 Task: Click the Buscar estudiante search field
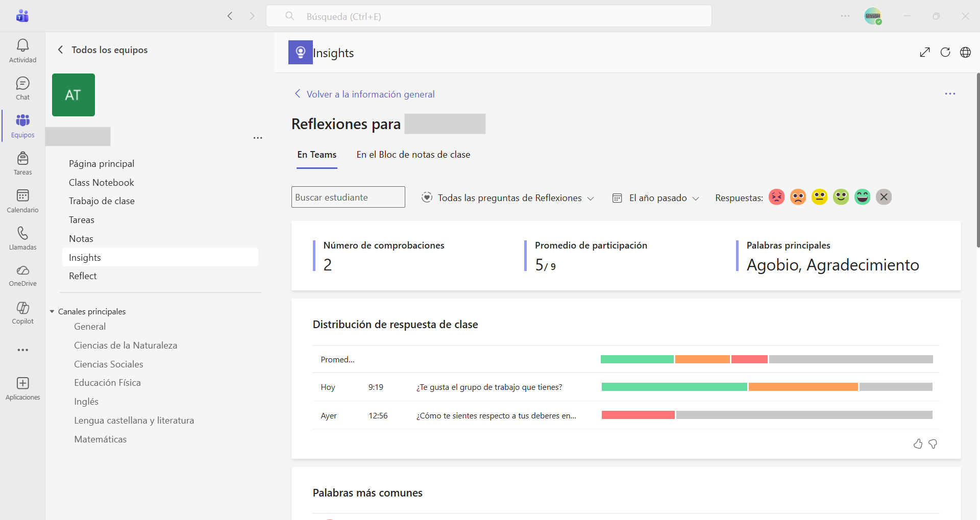coord(348,197)
